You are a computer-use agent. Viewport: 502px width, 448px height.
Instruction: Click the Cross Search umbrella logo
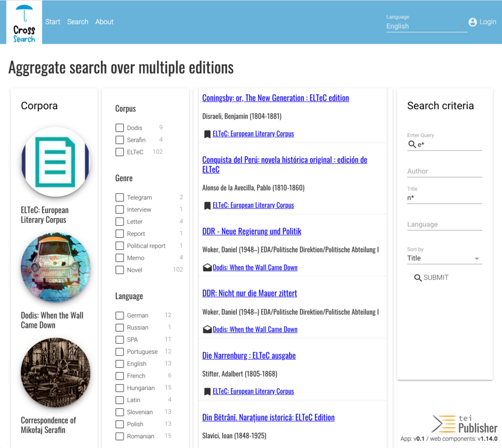tap(24, 23)
